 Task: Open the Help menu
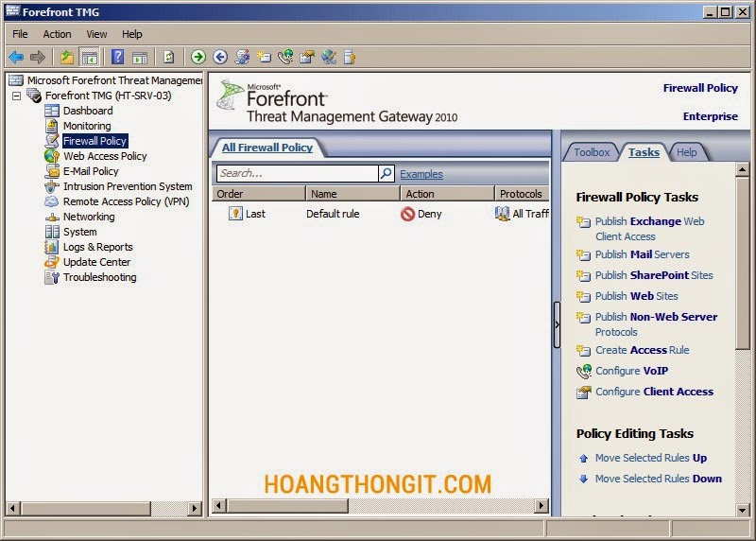point(131,34)
